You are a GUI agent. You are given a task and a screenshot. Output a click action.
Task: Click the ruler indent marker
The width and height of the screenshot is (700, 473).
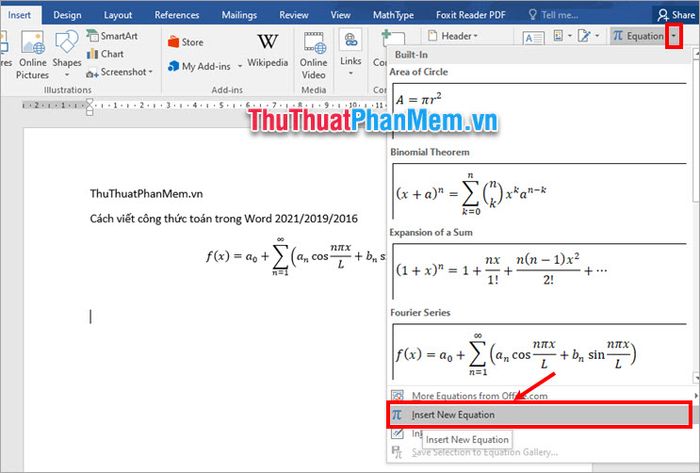pyautogui.click(x=89, y=107)
